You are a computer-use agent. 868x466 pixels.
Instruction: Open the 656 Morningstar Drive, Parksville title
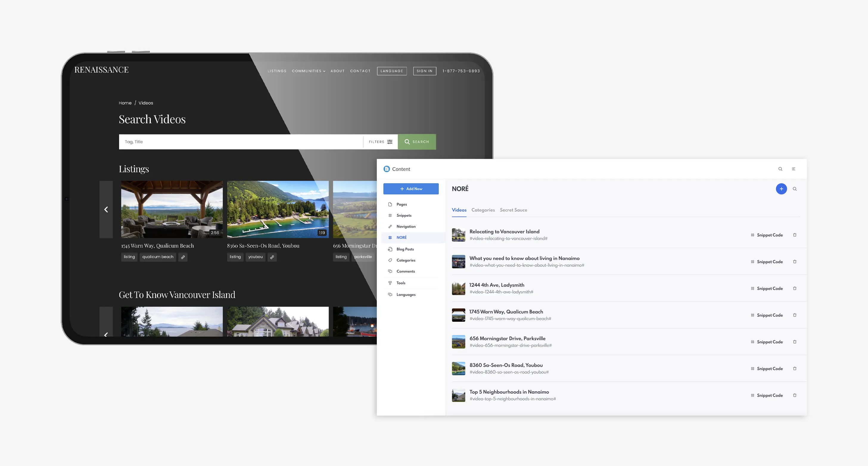pos(508,338)
